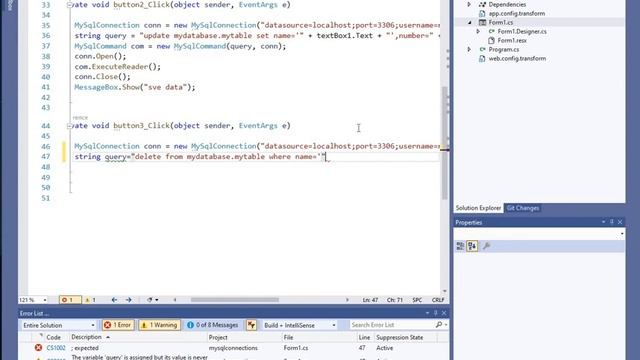Toggle the 0 of 8 Messages filter
This screenshot has height=360, width=640.
(213, 325)
